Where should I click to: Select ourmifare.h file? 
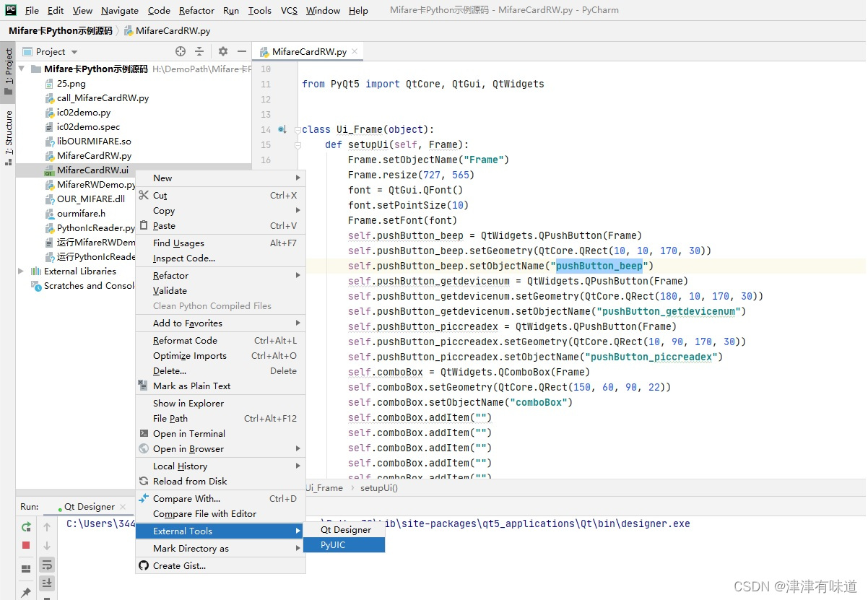[x=81, y=213]
